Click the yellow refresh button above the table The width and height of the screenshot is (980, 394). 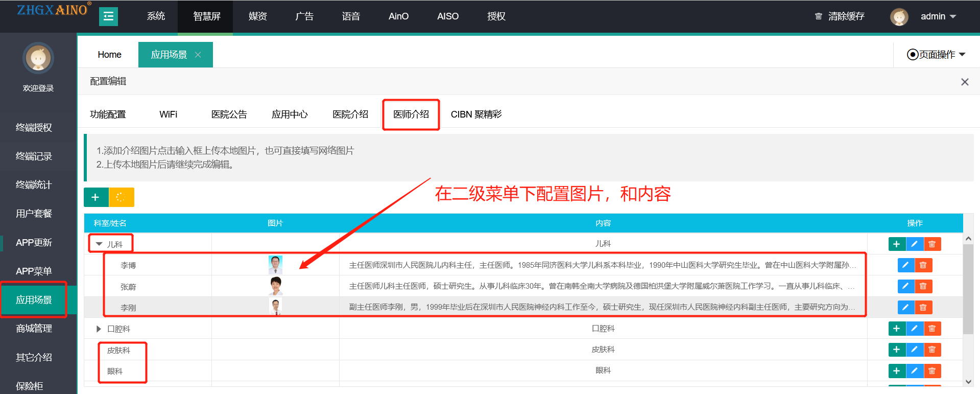coord(122,197)
